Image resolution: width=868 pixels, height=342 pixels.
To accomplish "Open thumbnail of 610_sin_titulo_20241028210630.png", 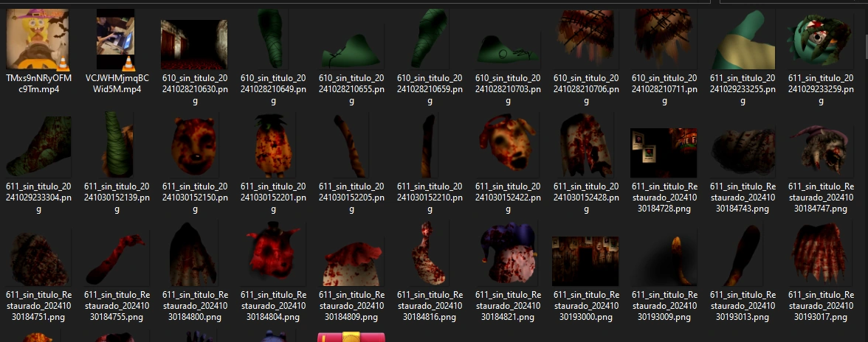I will click(x=194, y=45).
